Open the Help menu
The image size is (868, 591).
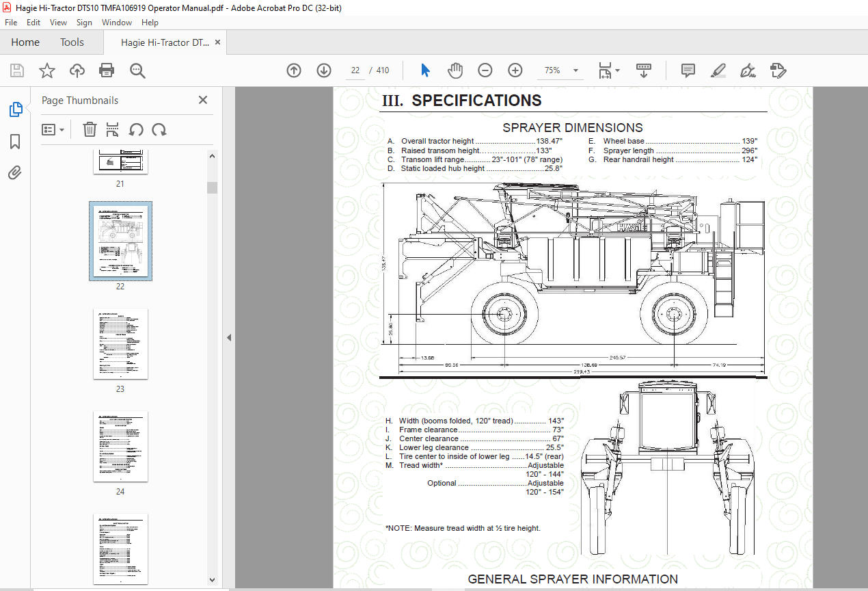pyautogui.click(x=150, y=23)
